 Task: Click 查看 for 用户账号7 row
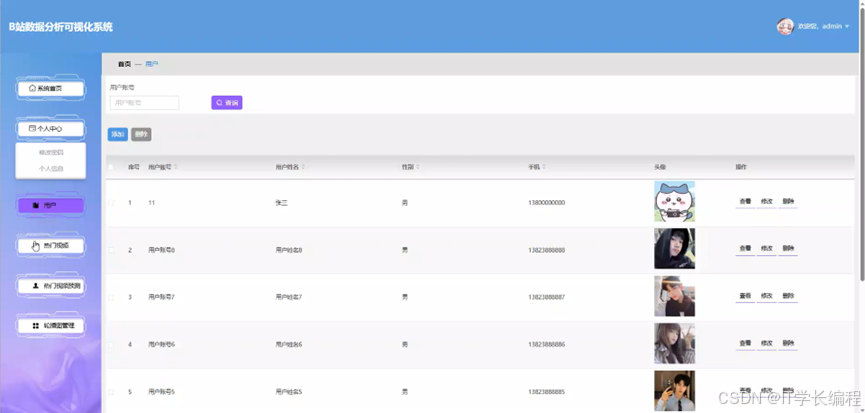click(745, 296)
